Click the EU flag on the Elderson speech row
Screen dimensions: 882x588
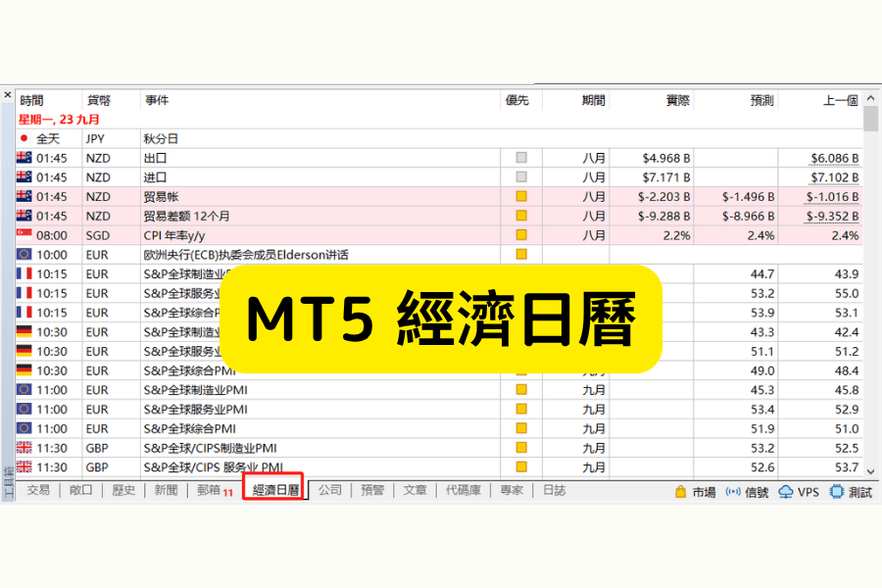[23, 254]
